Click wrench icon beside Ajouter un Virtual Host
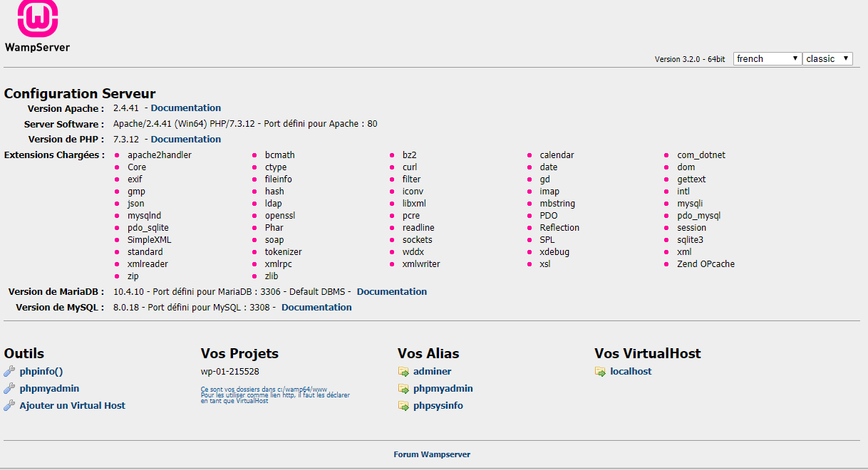The image size is (868, 470). tap(9, 405)
